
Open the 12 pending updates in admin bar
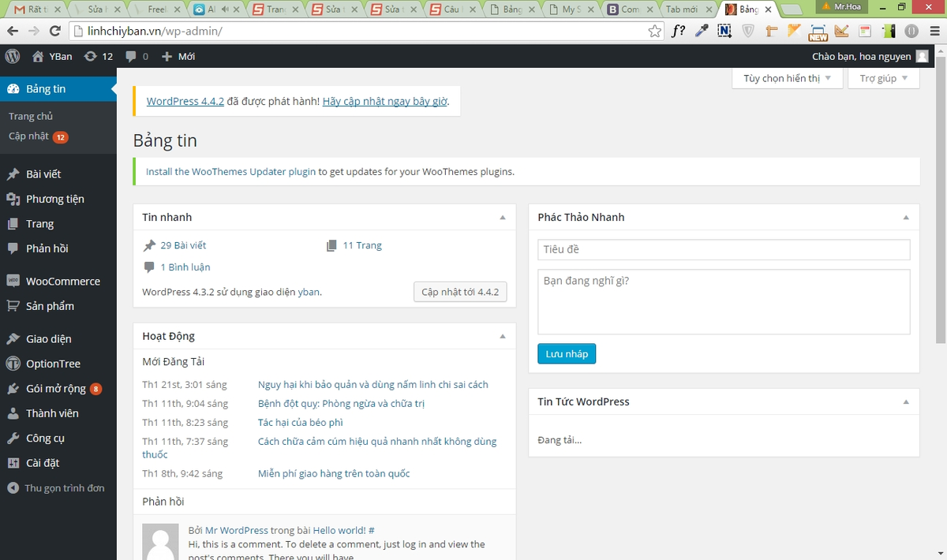98,56
